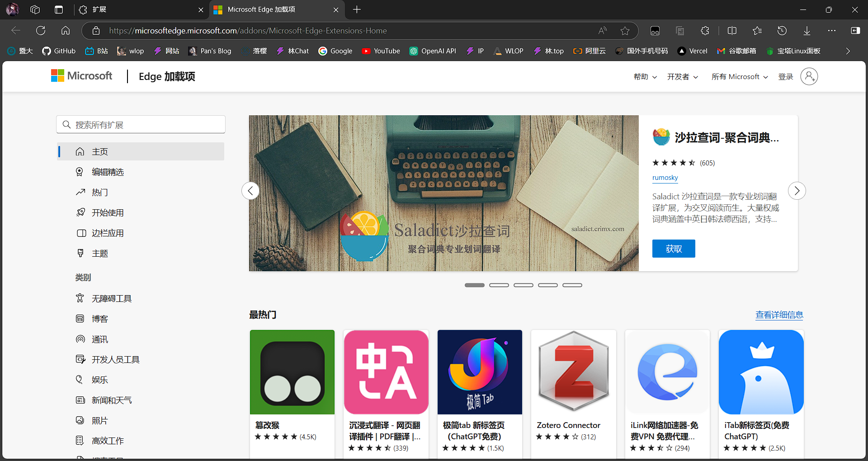The height and width of the screenshot is (461, 868).
Task: Open 查看详细信息 link for 最热门
Action: 779,315
